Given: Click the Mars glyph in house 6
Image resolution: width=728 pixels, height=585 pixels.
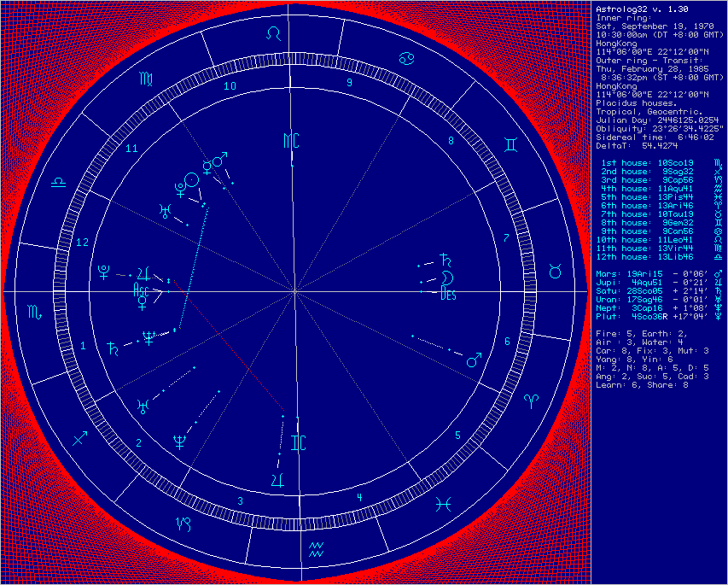Looking at the screenshot, I should pos(472,360).
